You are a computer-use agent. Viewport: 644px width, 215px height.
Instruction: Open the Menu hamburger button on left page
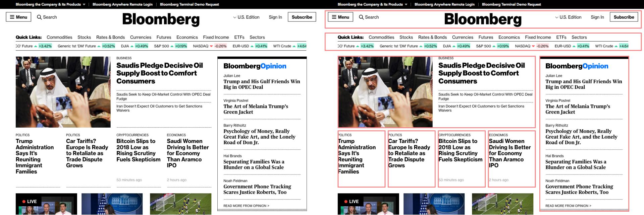click(18, 17)
